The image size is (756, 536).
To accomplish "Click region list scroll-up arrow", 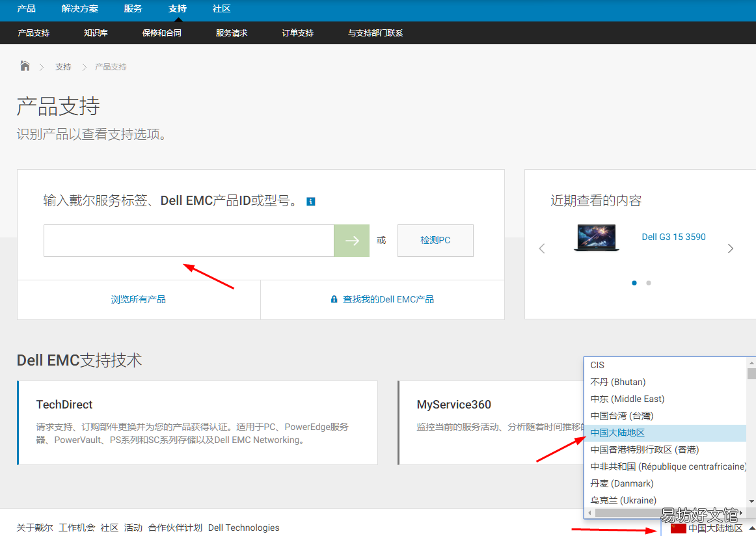I will coord(751,362).
